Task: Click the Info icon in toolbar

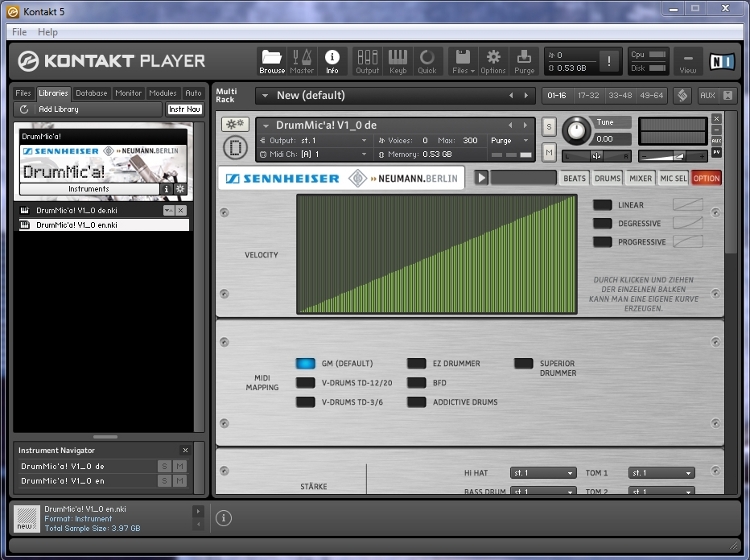Action: (x=332, y=62)
